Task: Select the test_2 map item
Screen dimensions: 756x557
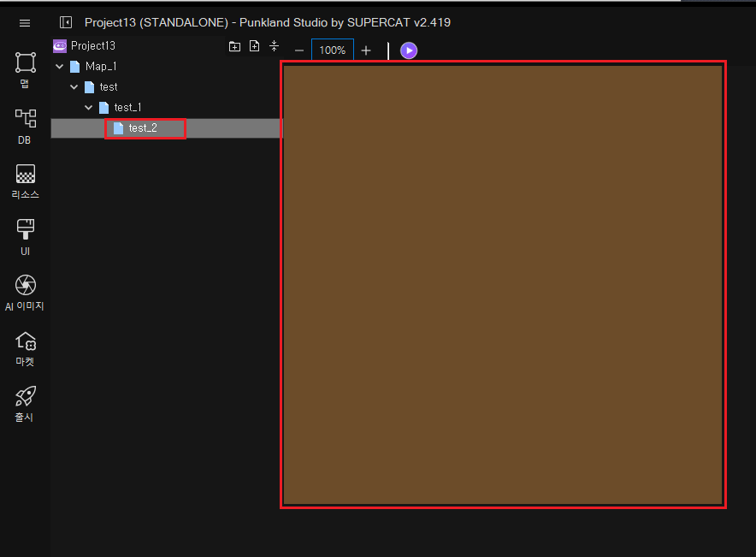Action: pos(143,128)
